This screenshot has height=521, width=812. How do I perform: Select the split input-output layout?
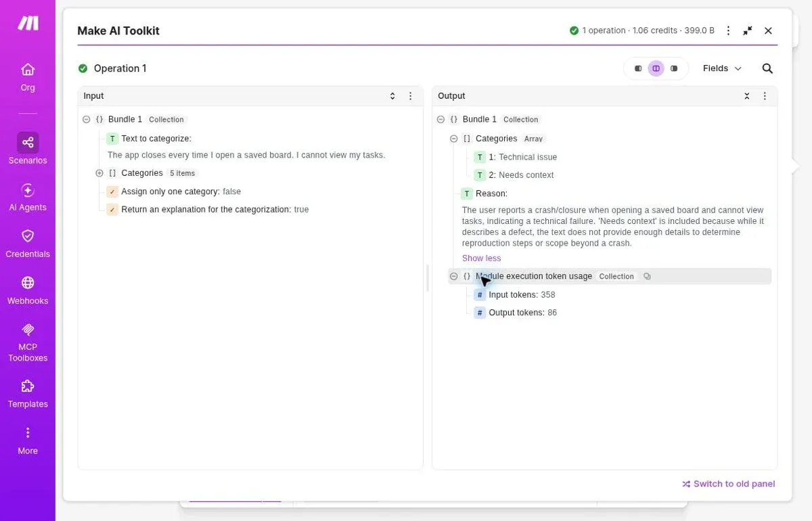tap(656, 68)
